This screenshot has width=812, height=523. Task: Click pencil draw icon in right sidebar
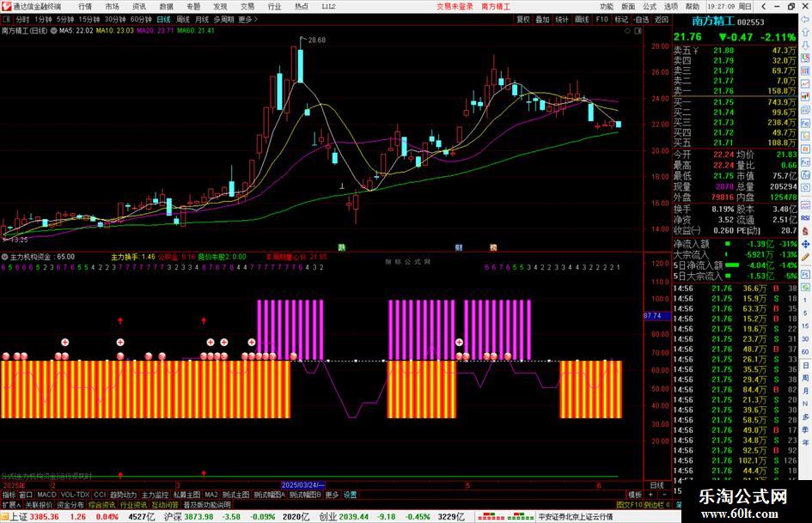pos(805,257)
